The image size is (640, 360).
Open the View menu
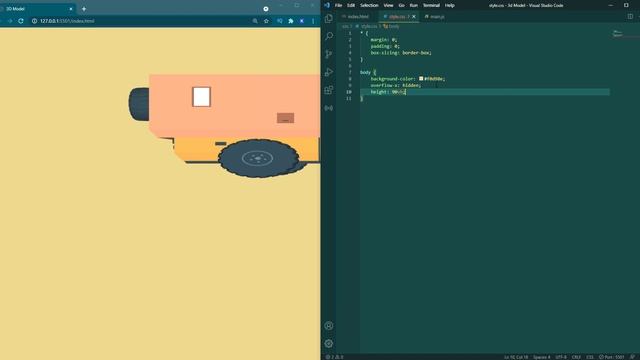388,5
